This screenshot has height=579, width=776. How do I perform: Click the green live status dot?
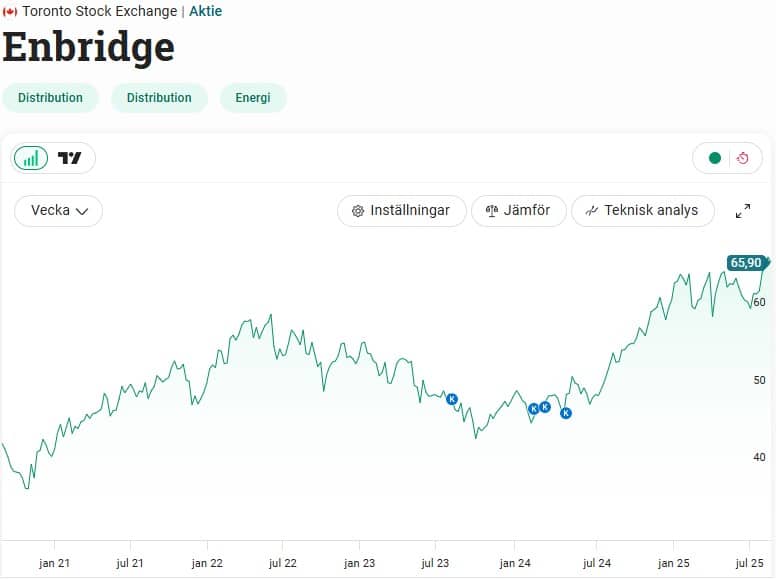point(714,158)
